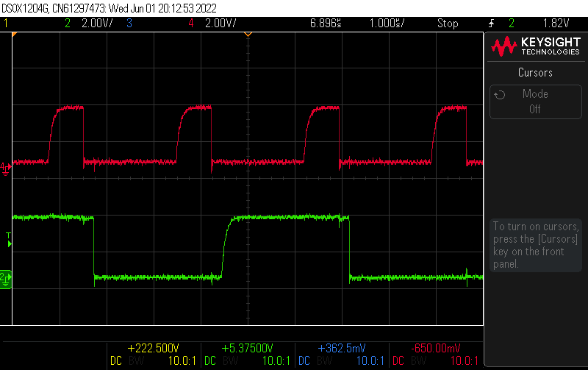Click channel 3 probe ratio 10.0:1
Screen dimensions: 588x370
(370, 361)
